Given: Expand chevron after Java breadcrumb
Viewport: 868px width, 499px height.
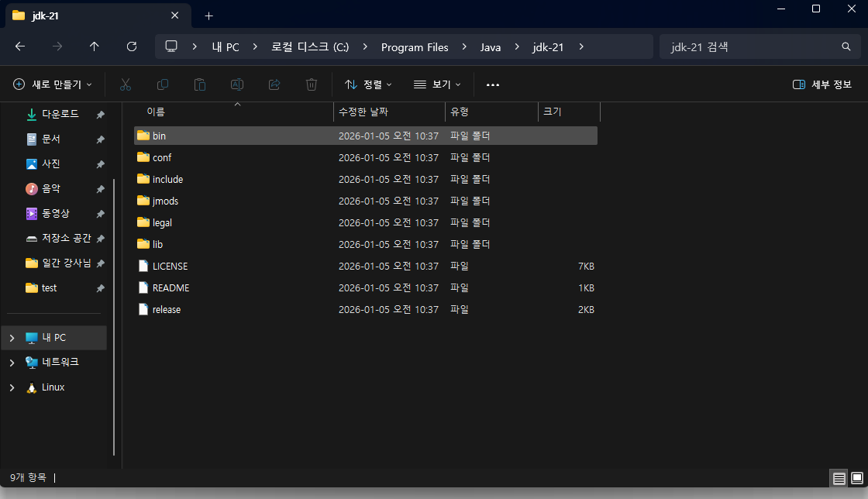Looking at the screenshot, I should click(x=517, y=46).
